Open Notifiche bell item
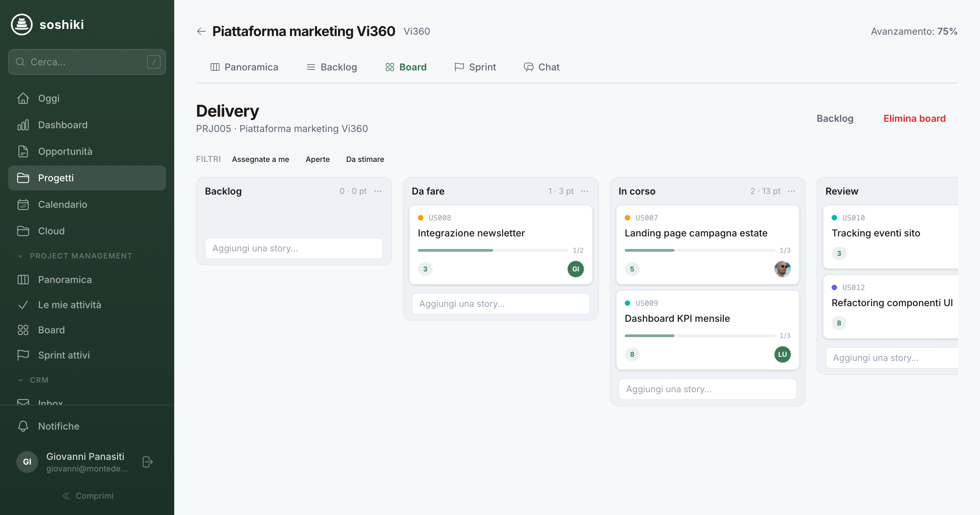Image resolution: width=980 pixels, height=515 pixels. coord(87,426)
